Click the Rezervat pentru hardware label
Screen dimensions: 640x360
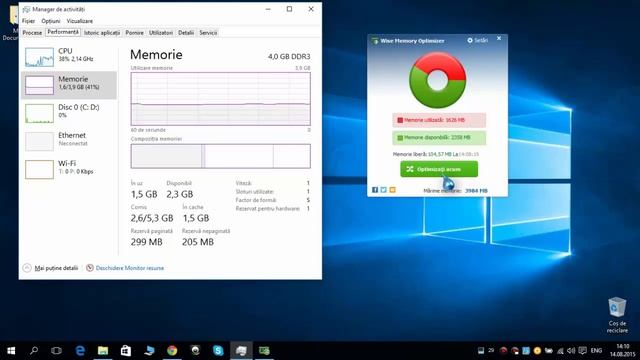point(268,209)
